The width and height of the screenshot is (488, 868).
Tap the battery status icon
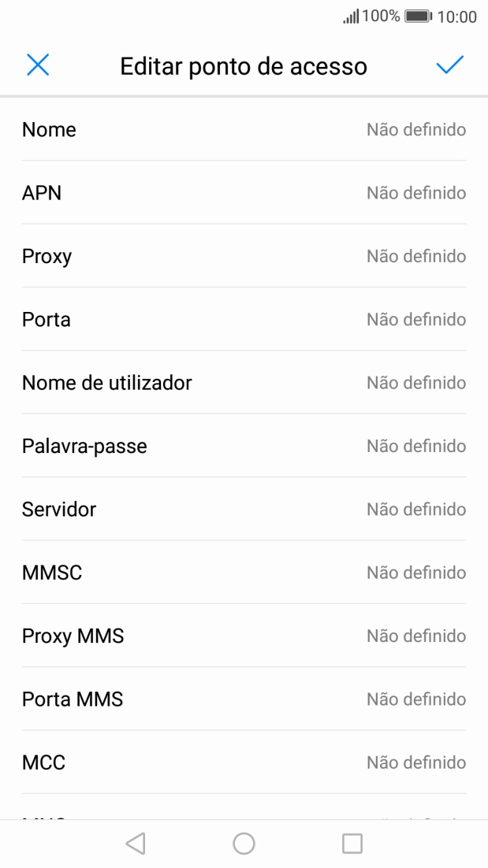418,17
